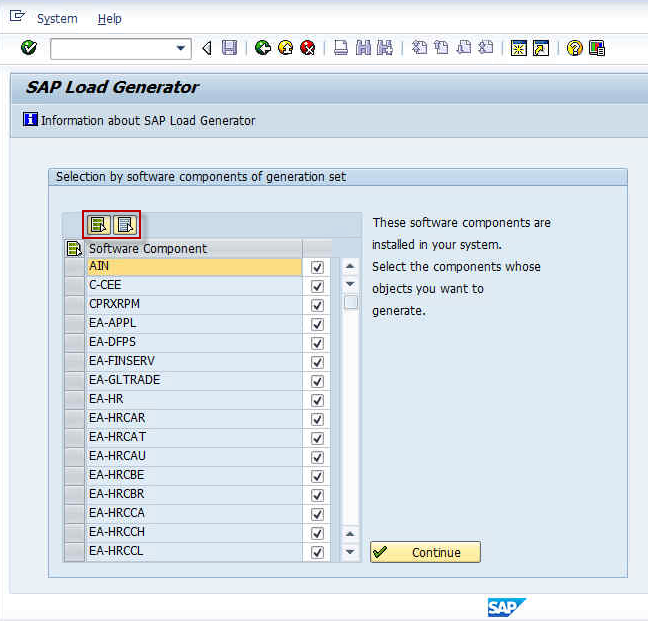Uncheck the EA-DFPS checkbox
The image size is (648, 621).
pyautogui.click(x=317, y=343)
